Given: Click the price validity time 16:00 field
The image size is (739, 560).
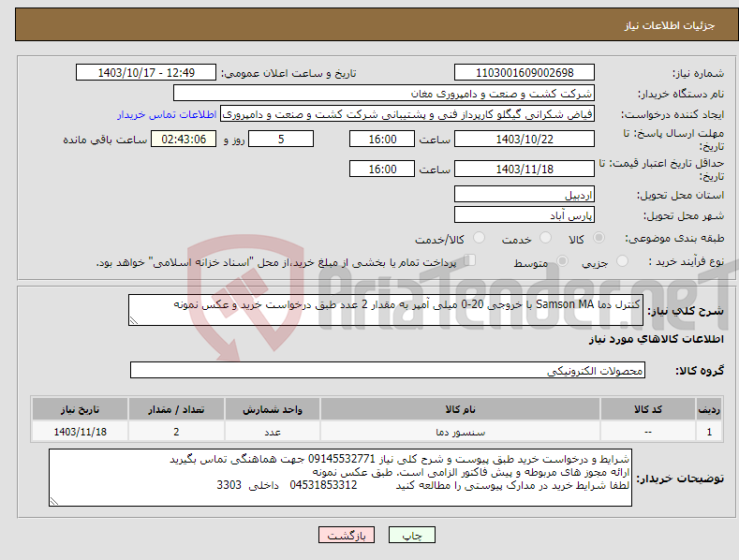Looking at the screenshot, I should point(382,169).
